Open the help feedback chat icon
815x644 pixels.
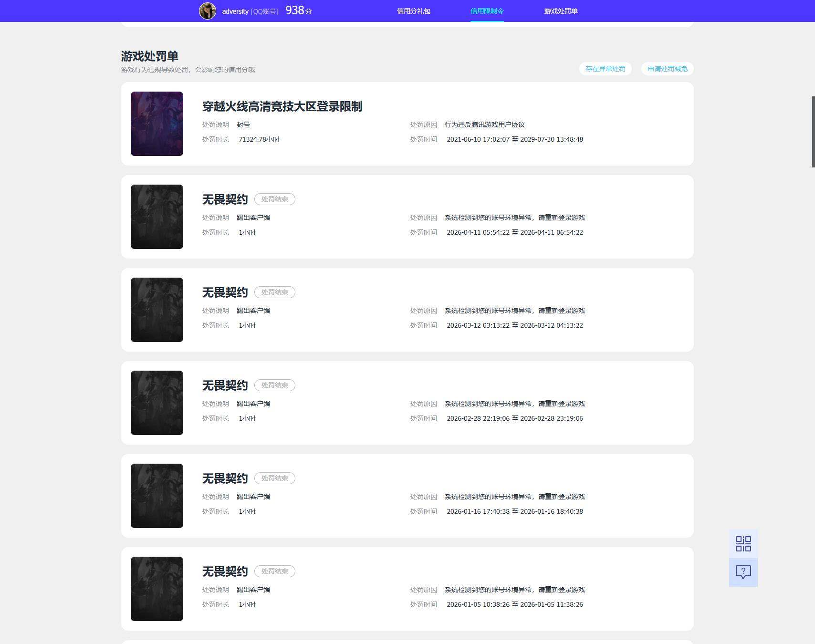(x=743, y=572)
